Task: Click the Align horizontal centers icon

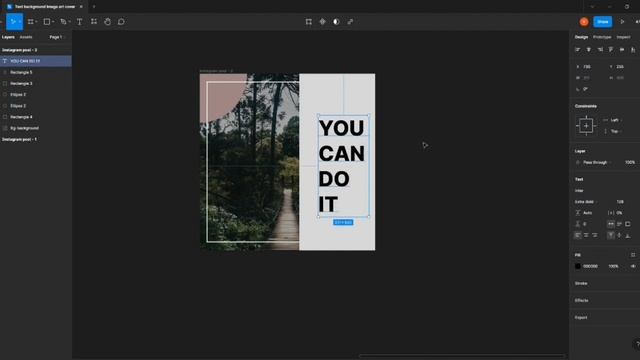Action: (x=589, y=49)
